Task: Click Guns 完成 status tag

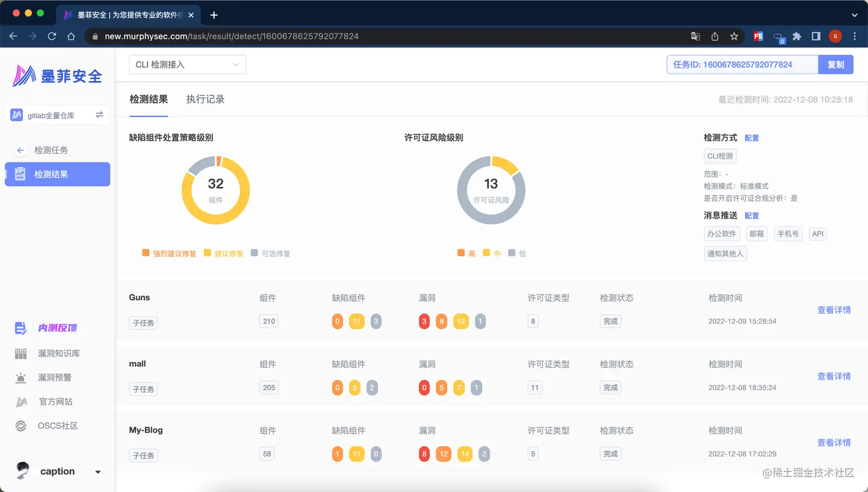Action: click(x=610, y=321)
